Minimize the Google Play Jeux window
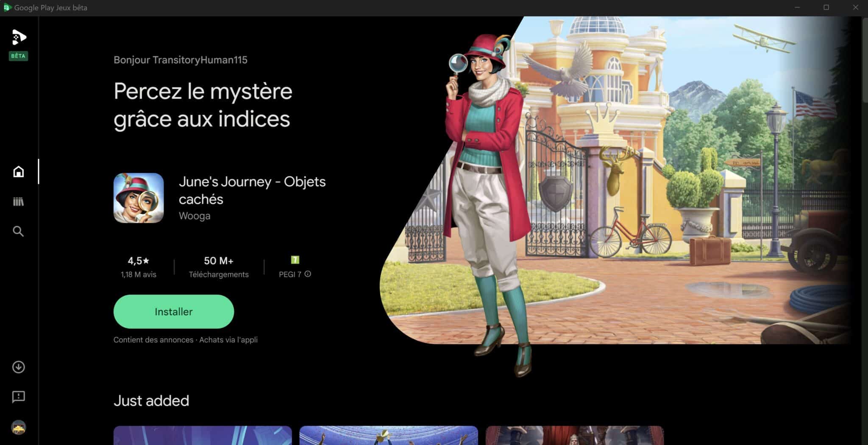This screenshot has width=868, height=445. coord(797,8)
